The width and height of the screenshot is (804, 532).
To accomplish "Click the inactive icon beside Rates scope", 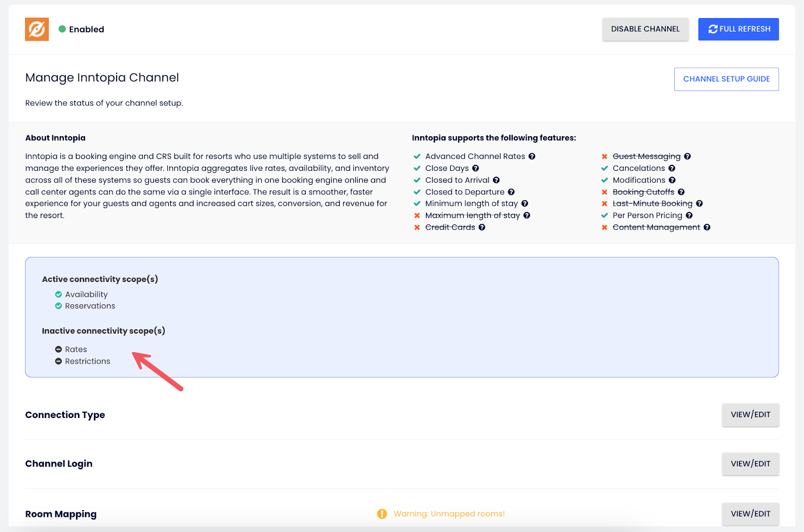I will 58,349.
